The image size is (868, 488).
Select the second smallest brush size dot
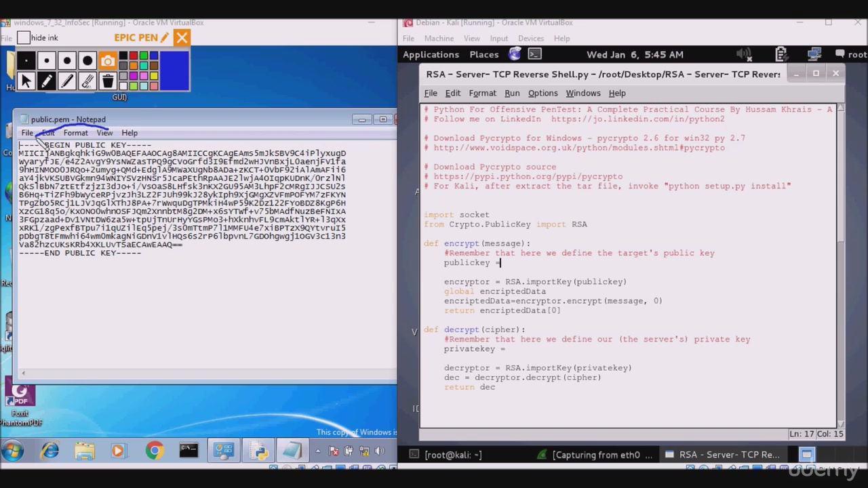pyautogui.click(x=46, y=61)
